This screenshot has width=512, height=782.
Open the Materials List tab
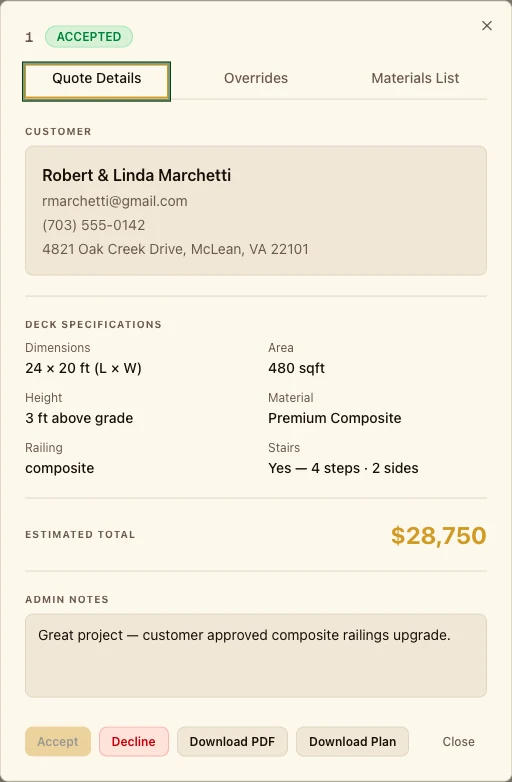[415, 78]
